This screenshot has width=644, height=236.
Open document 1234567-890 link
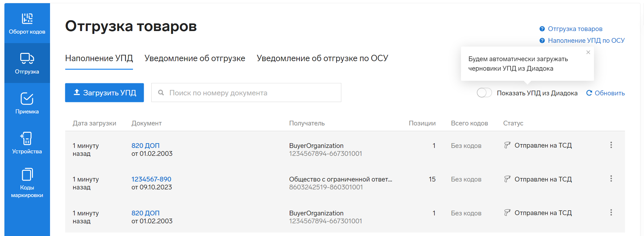[x=151, y=179]
